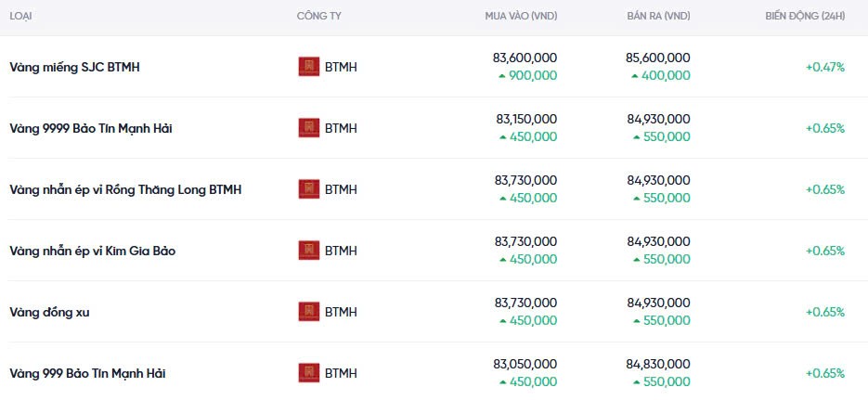Open Vàng miếng SJC BTMH details
868x400 pixels.
coord(74,67)
